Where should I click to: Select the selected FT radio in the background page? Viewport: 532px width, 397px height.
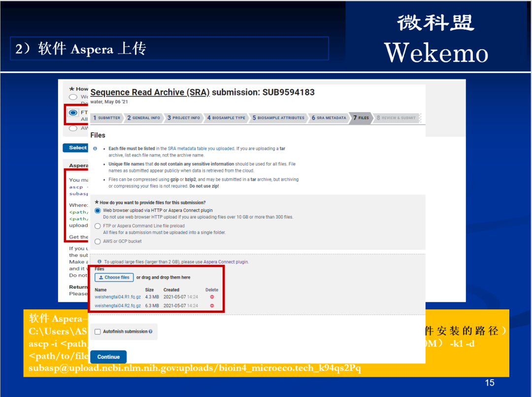pos(73,112)
